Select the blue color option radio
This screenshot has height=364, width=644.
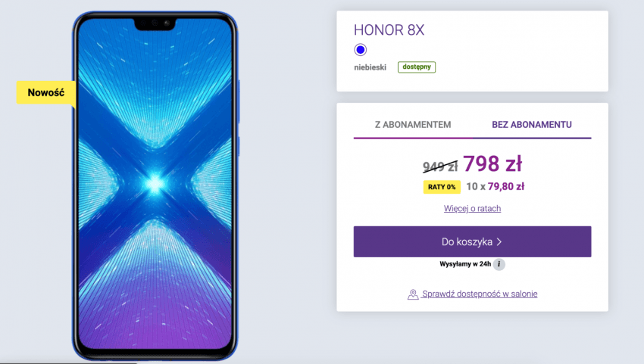click(x=360, y=50)
